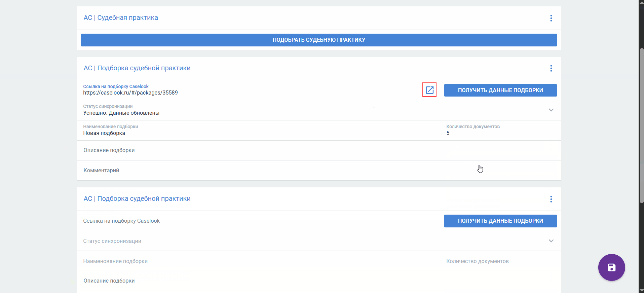This screenshot has height=293, width=644.
Task: Click the purple floating save button
Action: [x=611, y=267]
